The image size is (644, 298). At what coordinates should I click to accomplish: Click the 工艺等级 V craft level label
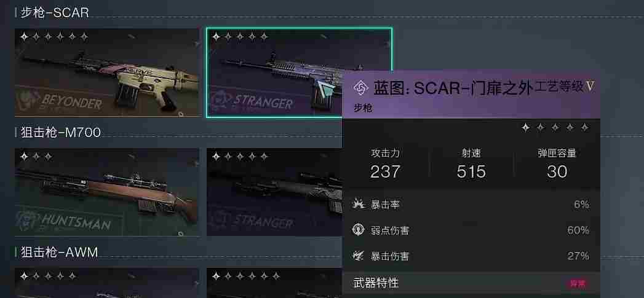click(x=565, y=87)
